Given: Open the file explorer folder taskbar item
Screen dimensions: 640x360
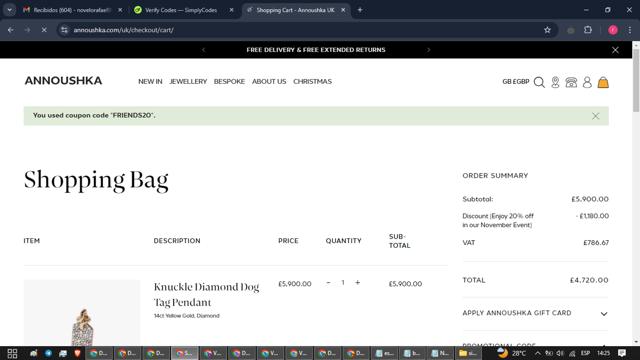Looking at the screenshot, I should pyautogui.click(x=467, y=353).
